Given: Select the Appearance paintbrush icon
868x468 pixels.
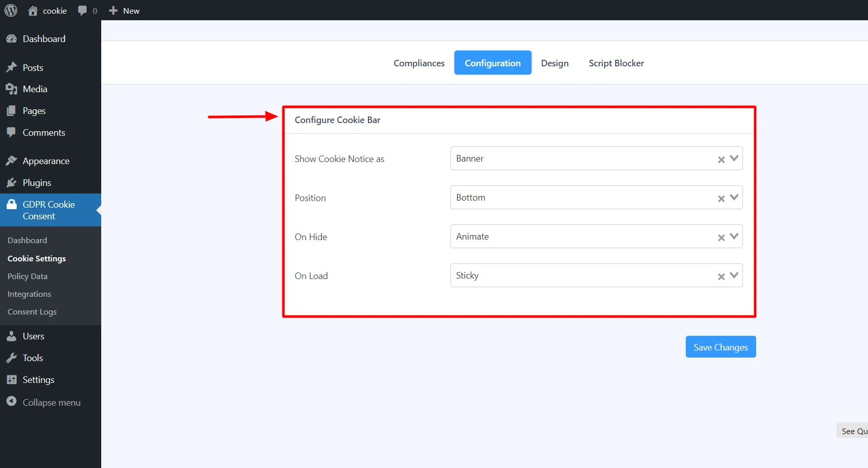Looking at the screenshot, I should tap(12, 161).
